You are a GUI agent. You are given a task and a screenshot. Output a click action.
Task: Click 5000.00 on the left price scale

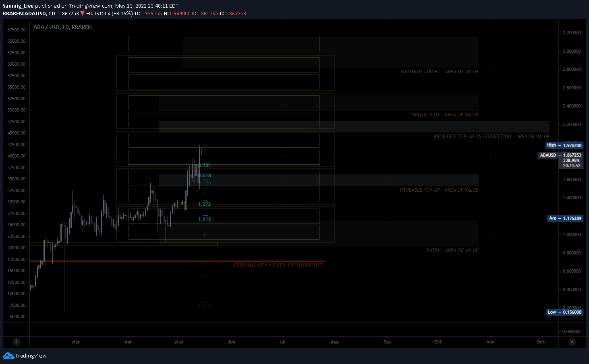pyautogui.click(x=18, y=316)
